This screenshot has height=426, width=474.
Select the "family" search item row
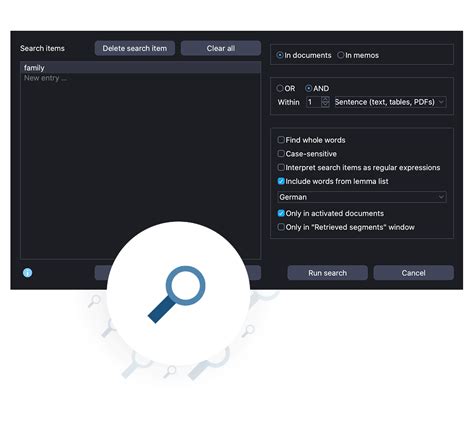[x=140, y=68]
